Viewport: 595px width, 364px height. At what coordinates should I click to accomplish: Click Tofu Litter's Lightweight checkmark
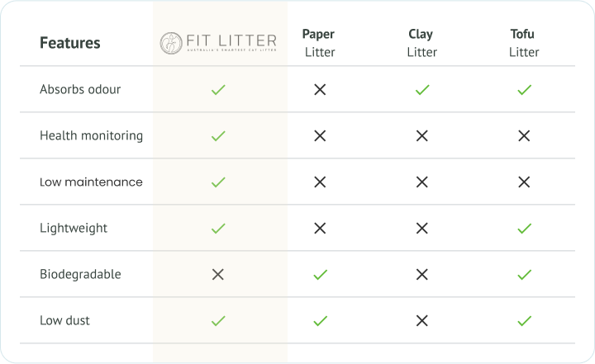[524, 228]
